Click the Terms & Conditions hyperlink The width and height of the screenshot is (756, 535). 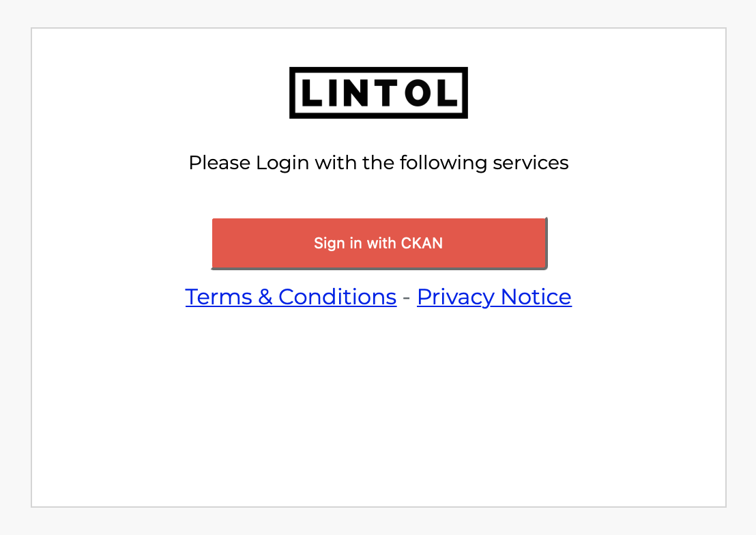291,297
